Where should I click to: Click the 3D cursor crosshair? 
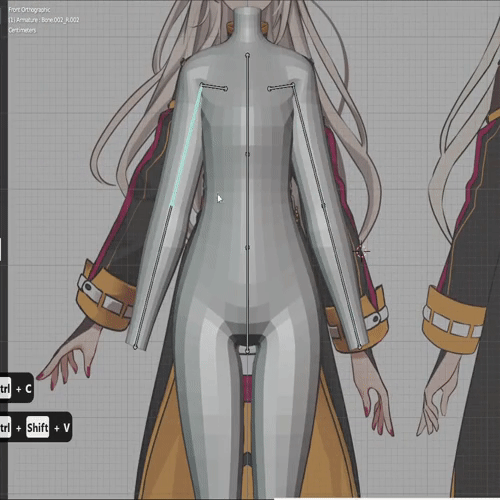pos(361,251)
